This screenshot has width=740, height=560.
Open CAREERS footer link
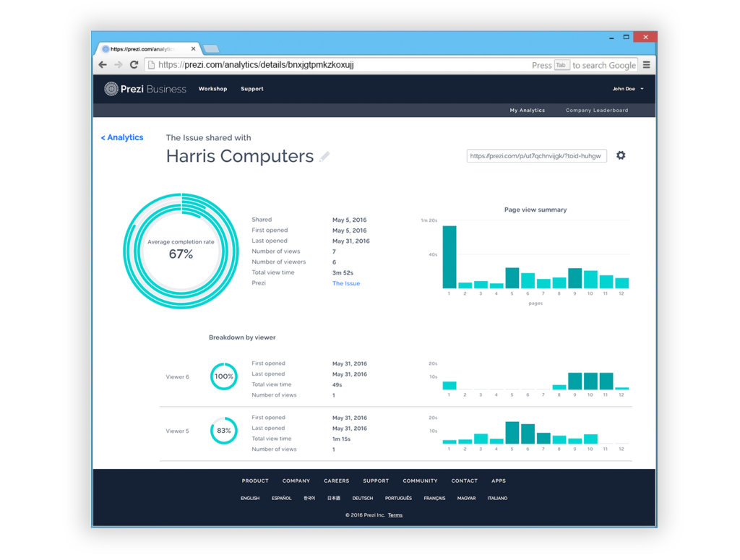[337, 481]
